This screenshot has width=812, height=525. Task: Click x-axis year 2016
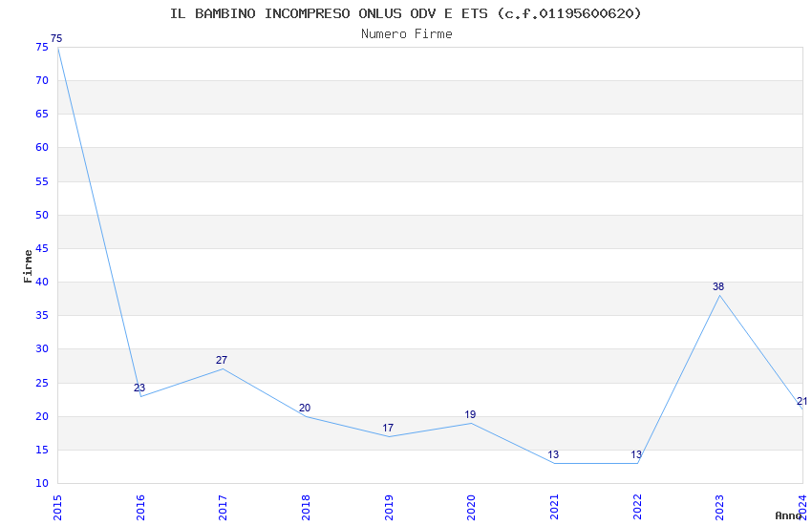click(x=140, y=507)
